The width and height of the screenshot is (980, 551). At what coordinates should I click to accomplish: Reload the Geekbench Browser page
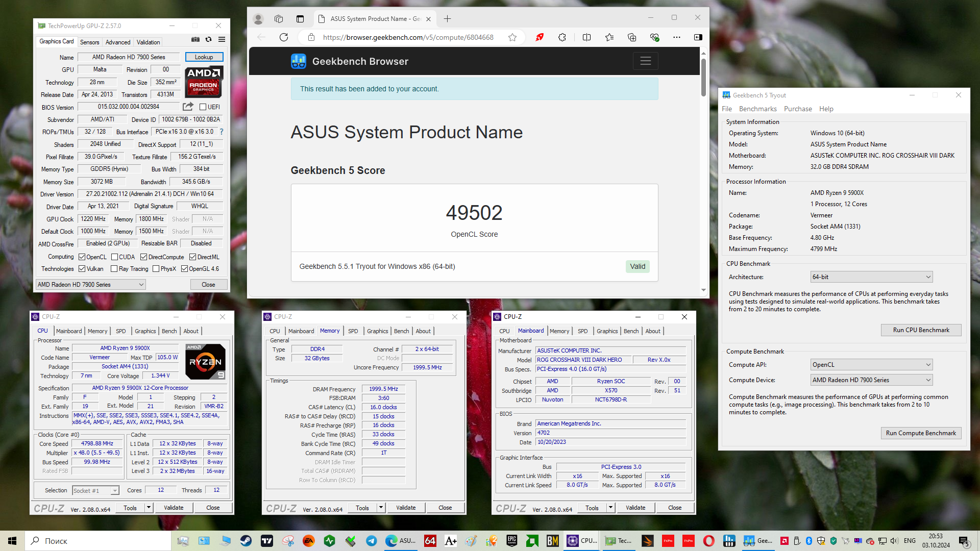(x=284, y=37)
